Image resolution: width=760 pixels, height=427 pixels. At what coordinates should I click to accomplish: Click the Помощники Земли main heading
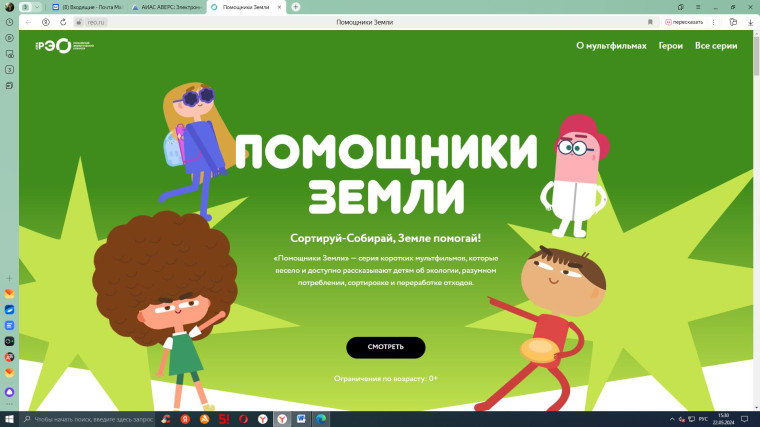click(386, 173)
